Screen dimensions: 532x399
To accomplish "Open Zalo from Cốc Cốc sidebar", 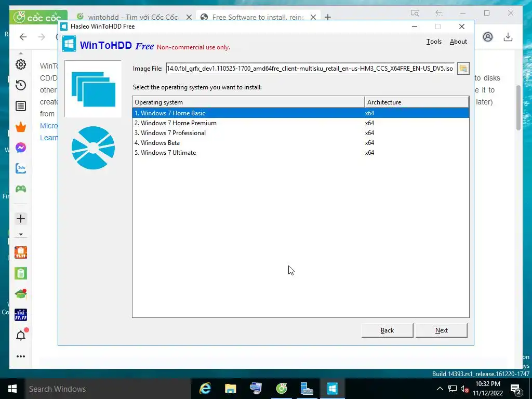I will (21, 168).
